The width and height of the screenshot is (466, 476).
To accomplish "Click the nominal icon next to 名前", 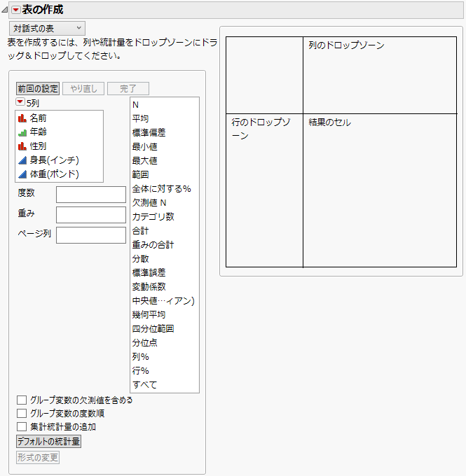I will click(22, 118).
